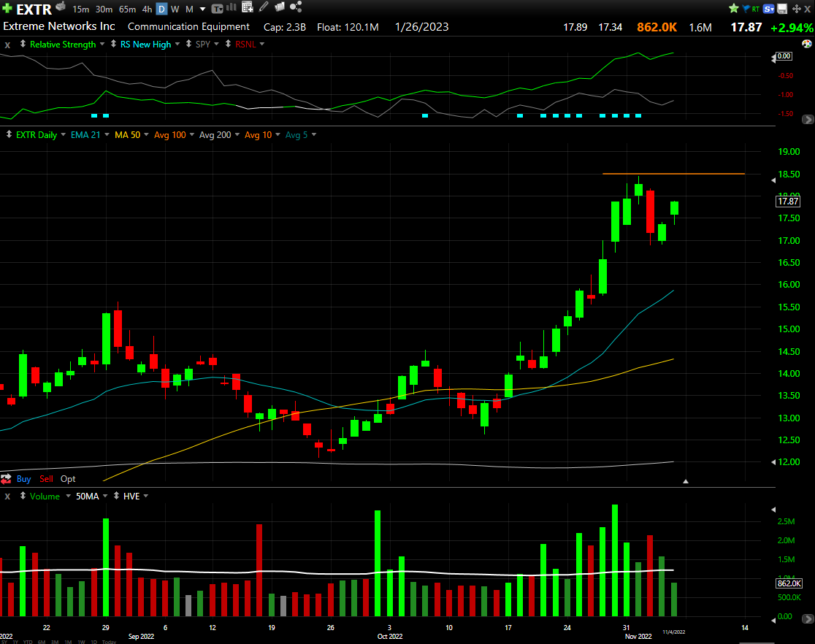This screenshot has width=815, height=644.
Task: Open the EXTR Daily dropdown
Action: tap(64, 134)
